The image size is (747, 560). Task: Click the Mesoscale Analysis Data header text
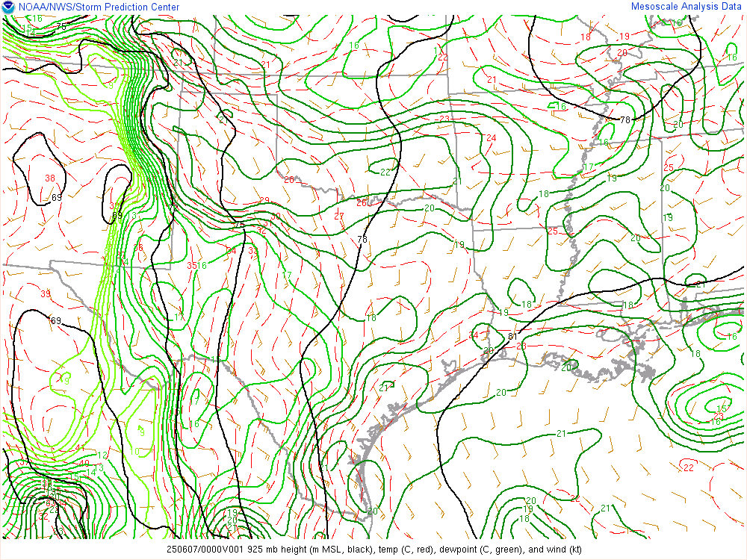click(687, 7)
